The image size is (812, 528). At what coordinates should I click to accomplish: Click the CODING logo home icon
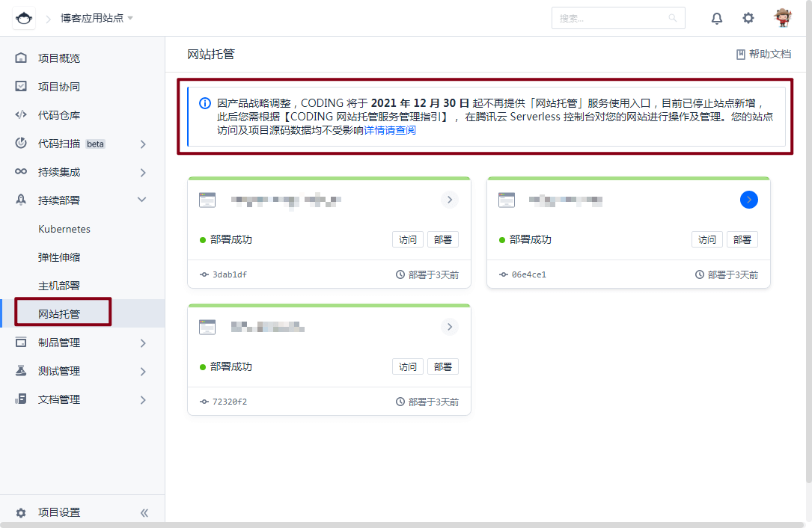point(24,18)
